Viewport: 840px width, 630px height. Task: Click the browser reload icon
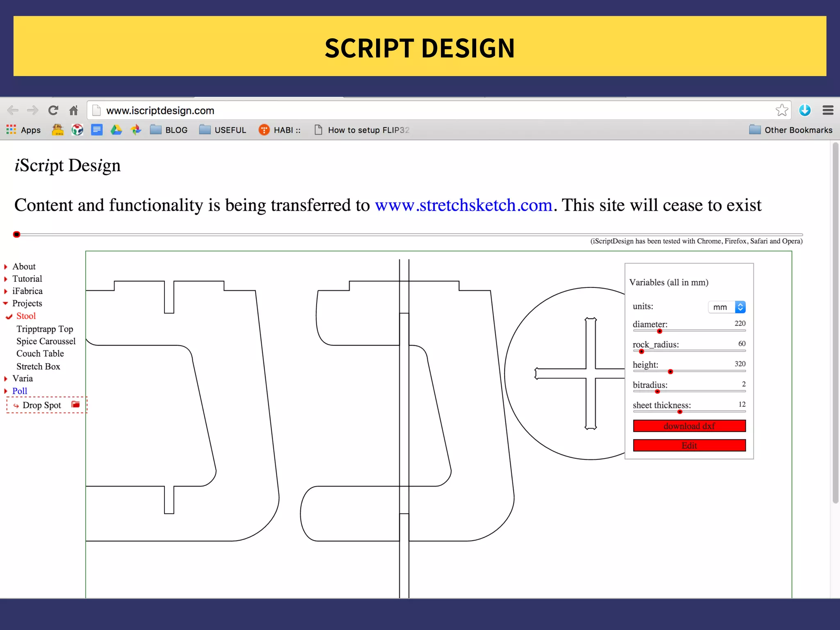[53, 110]
